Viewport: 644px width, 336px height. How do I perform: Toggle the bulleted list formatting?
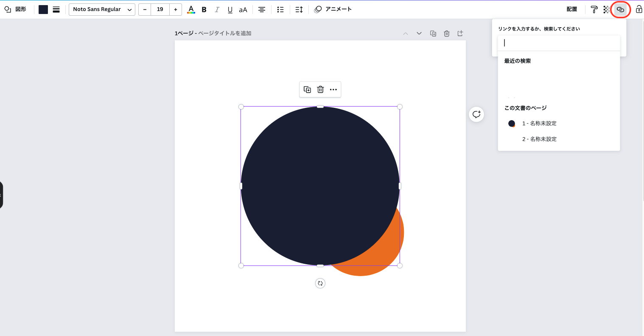280,9
